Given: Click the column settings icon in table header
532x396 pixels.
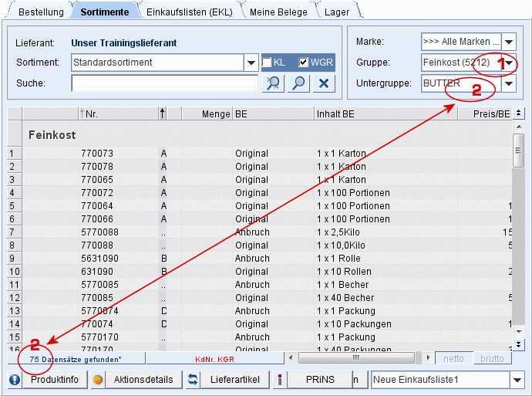Looking at the screenshot, I should (x=519, y=113).
